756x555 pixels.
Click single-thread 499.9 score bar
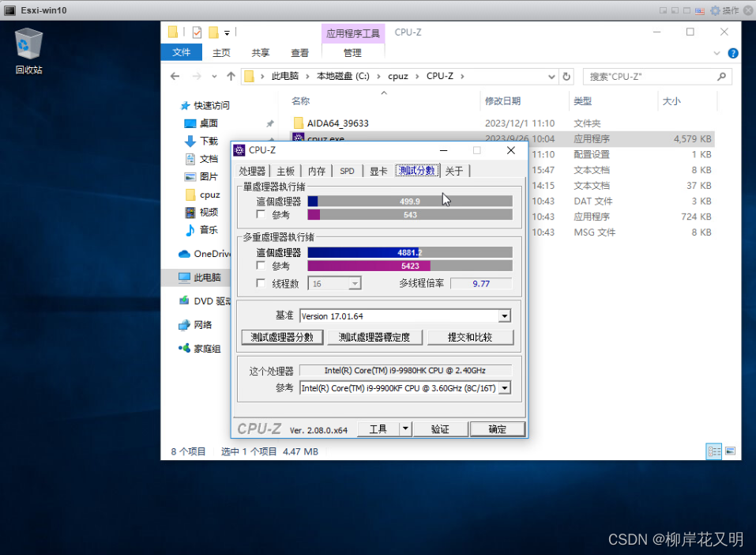click(x=410, y=202)
